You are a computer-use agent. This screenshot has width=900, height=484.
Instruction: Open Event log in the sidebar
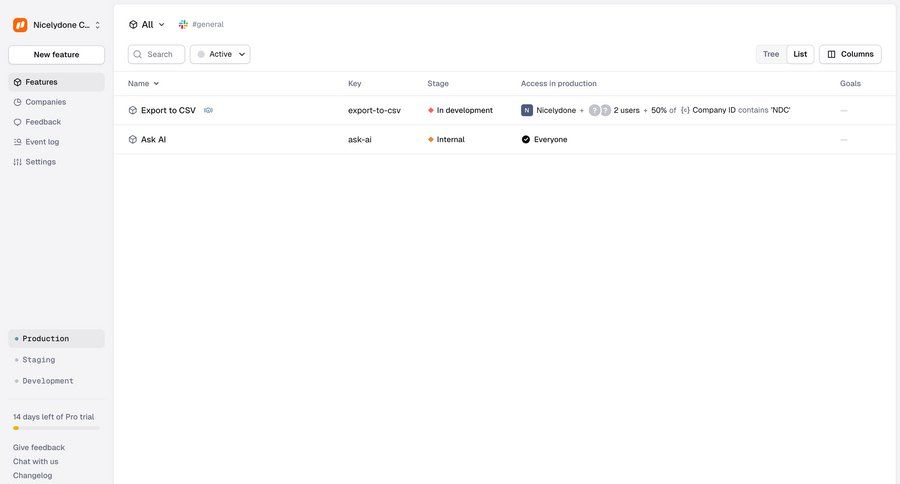pos(56,142)
